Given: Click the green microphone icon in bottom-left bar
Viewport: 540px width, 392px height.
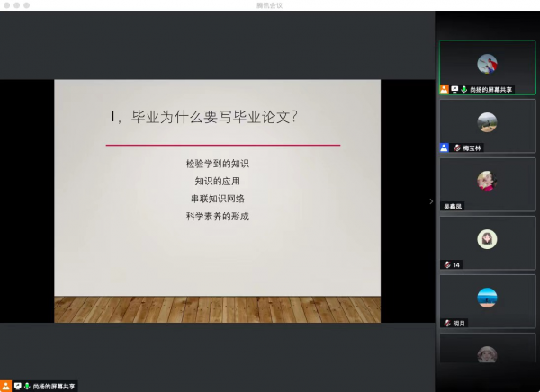Looking at the screenshot, I should point(27,386).
